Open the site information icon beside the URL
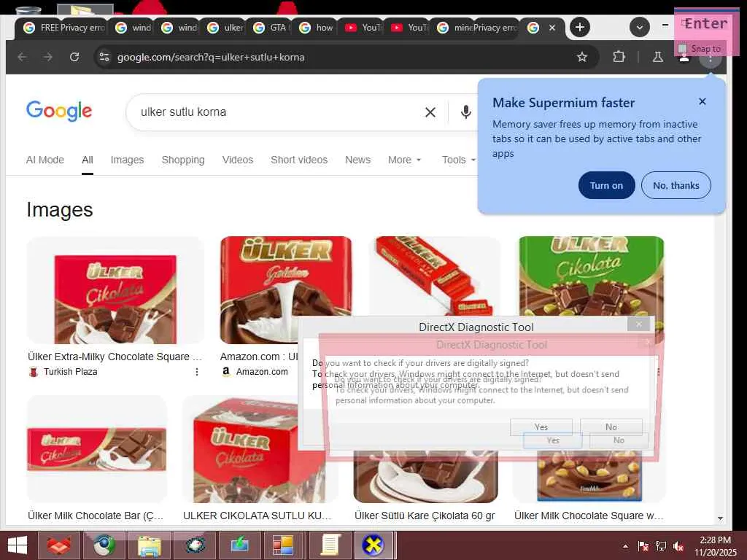Viewport: 747px width, 560px height. [104, 57]
